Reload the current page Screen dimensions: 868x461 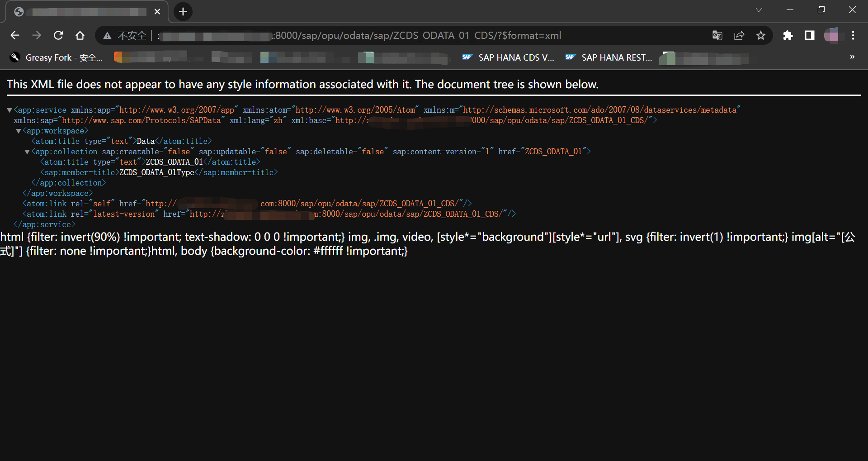click(58, 35)
